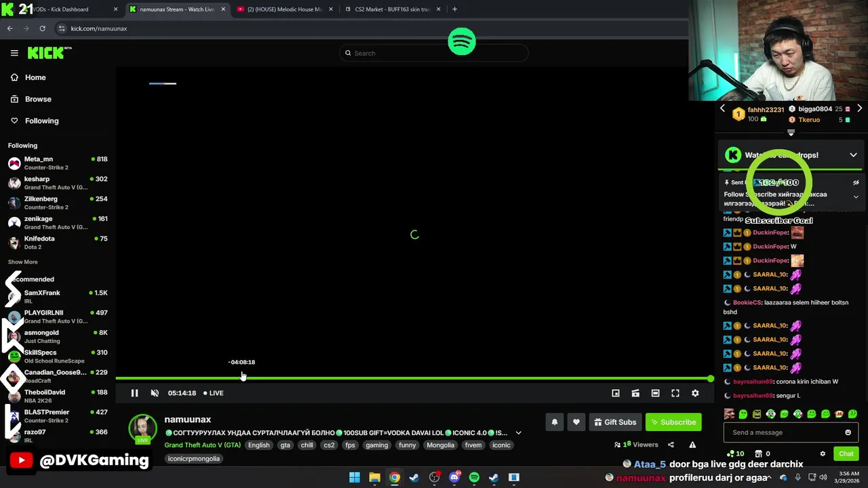Reload the page in the browser
868x488 pixels.
tap(42, 28)
